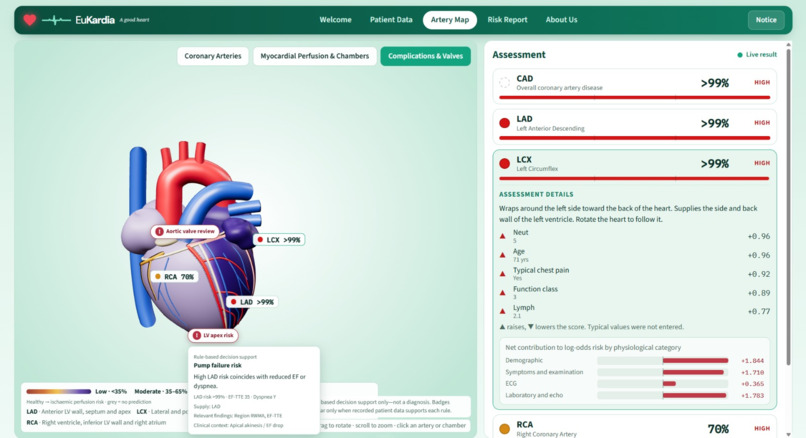This screenshot has height=438, width=806.
Task: Switch to Myocardial Perfusion & Chambers tab
Action: pos(315,56)
